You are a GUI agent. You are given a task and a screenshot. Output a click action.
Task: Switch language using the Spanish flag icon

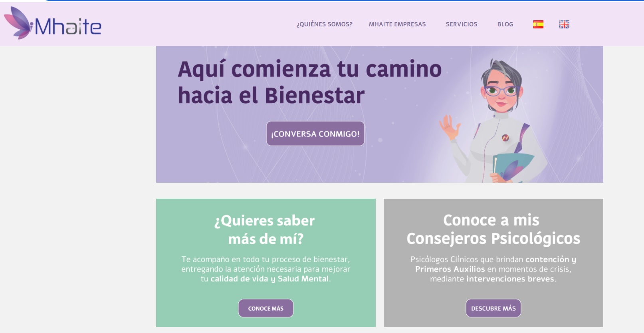[x=538, y=24]
